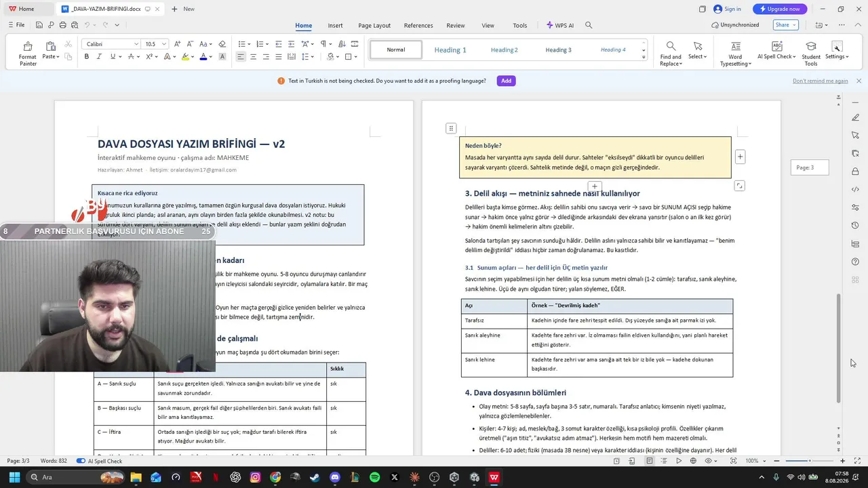Click the plus button beside yellow note box
The width and height of the screenshot is (868, 488).
[x=740, y=157]
